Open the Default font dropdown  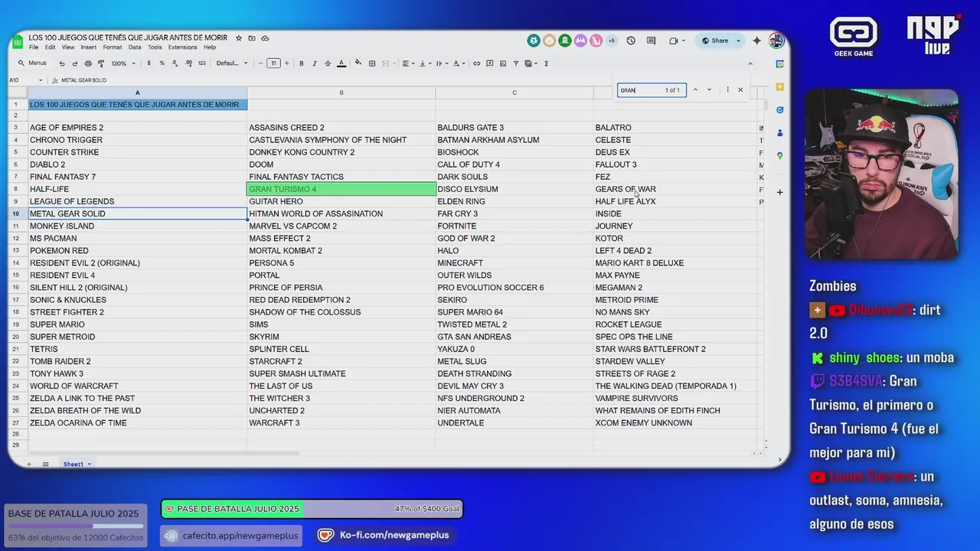click(x=231, y=64)
